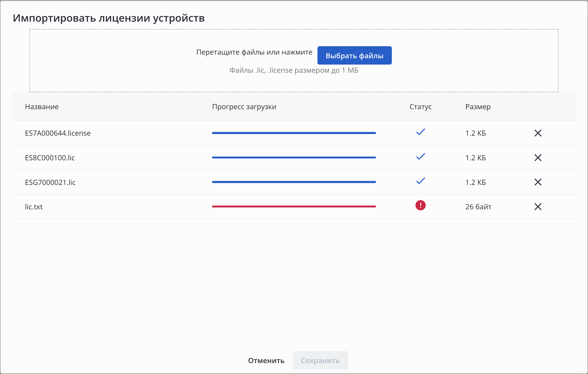Screen dimensions: 588x374
Task: Remove the ES7A000644.license file
Action: tap(538, 133)
